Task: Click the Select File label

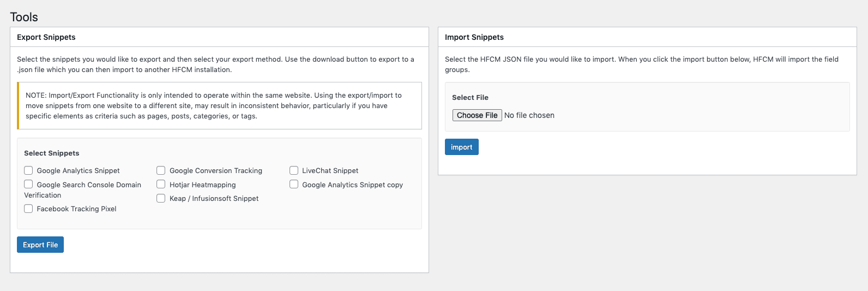Action: [x=470, y=98]
